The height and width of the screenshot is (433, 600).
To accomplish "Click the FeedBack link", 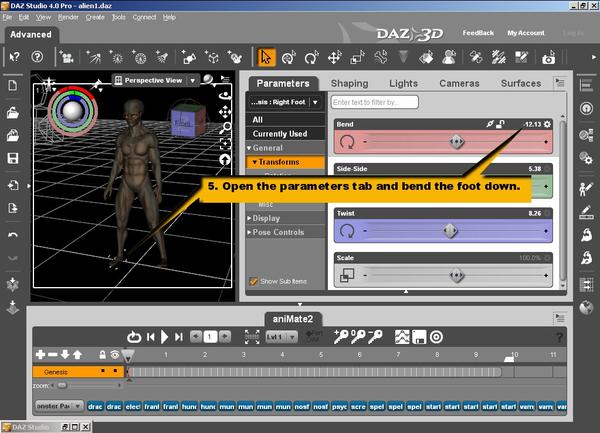I will 478,33.
